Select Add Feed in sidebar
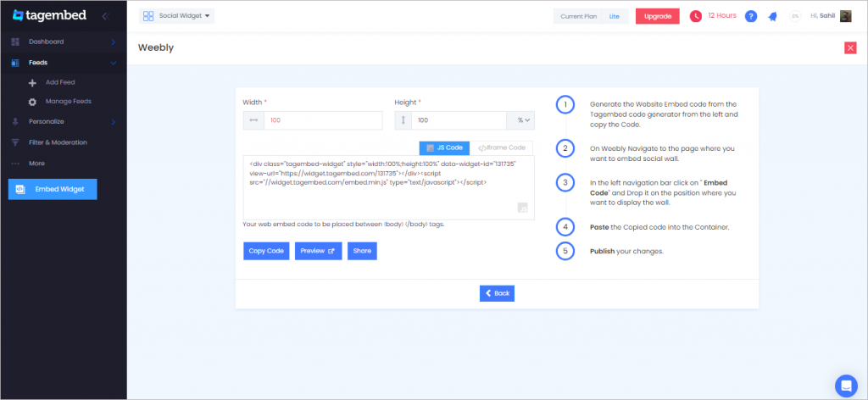This screenshot has width=868, height=400. coord(60,82)
